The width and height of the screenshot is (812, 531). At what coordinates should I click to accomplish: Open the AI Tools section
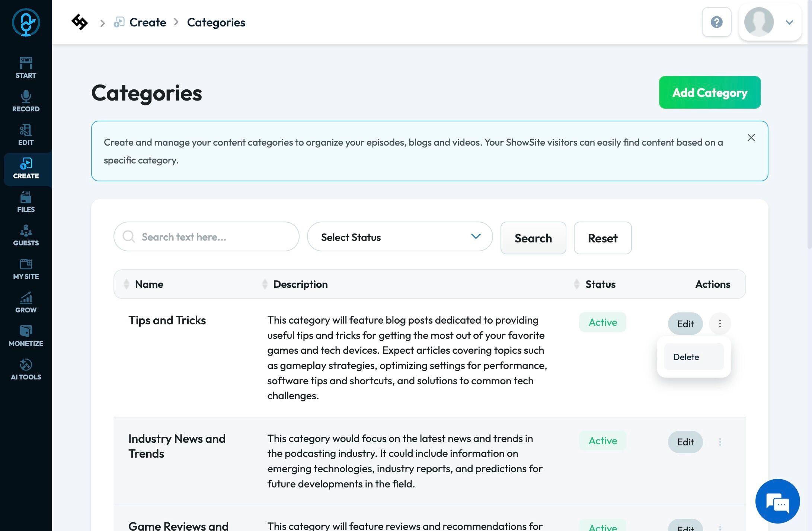pyautogui.click(x=26, y=369)
